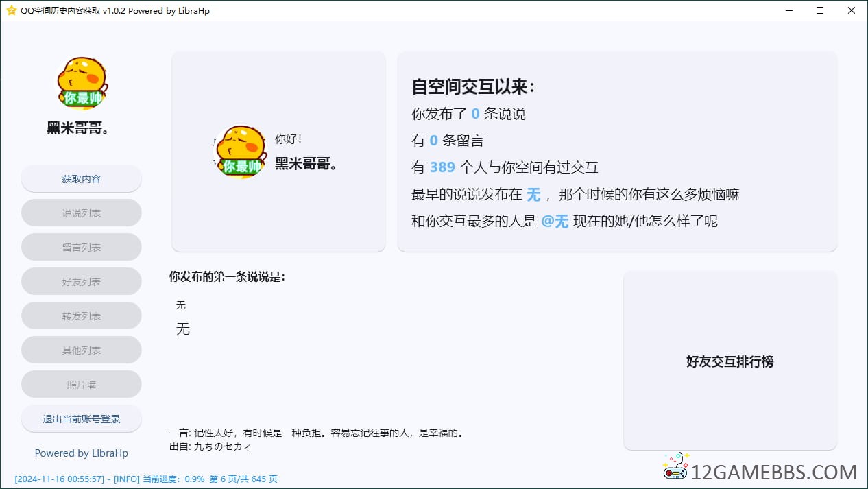Click the 出自: 九ちのセカィ source line
Image resolution: width=868 pixels, height=489 pixels.
pyautogui.click(x=210, y=446)
